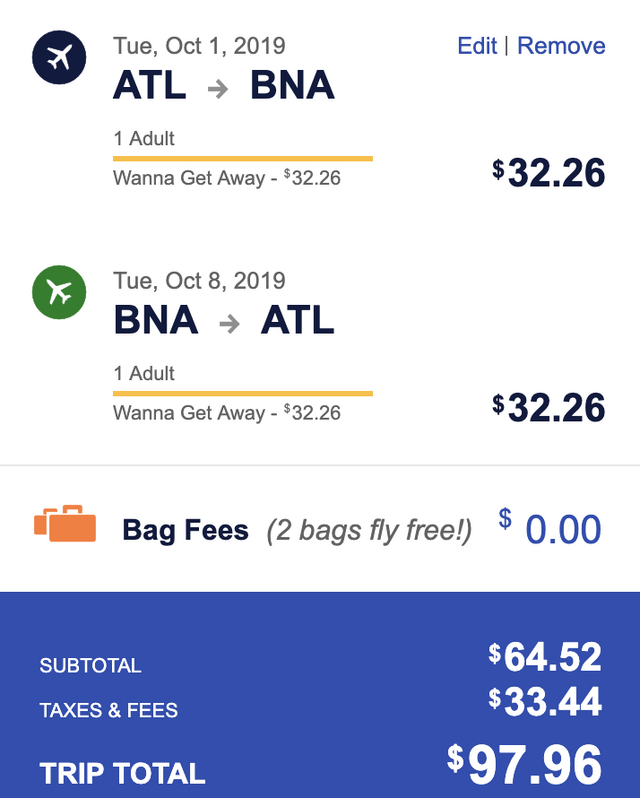Select the Tue, Oct 8, 2019 return date

pos(199,281)
